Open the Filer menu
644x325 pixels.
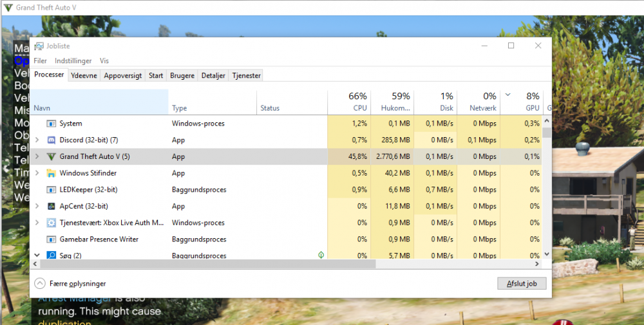click(40, 60)
